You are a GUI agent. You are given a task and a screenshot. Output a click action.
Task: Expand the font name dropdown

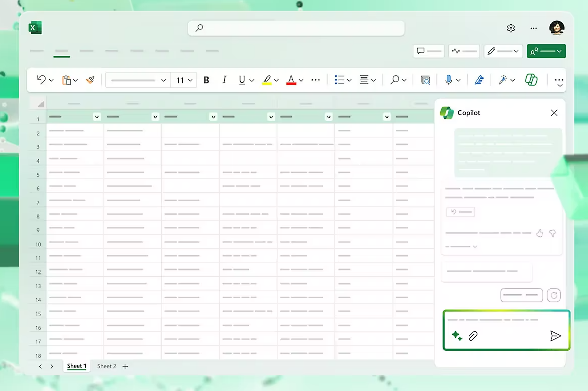(163, 80)
